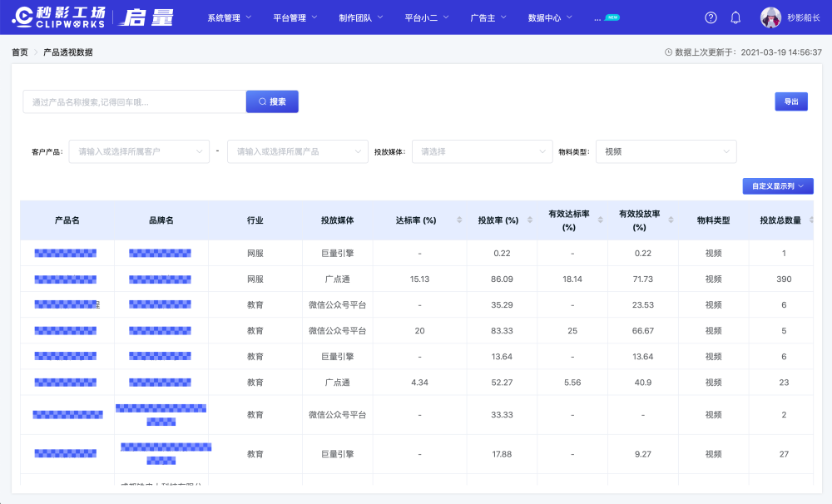Click the 产品透视数据 breadcrumb text
The height and width of the screenshot is (504, 832).
[68, 52]
